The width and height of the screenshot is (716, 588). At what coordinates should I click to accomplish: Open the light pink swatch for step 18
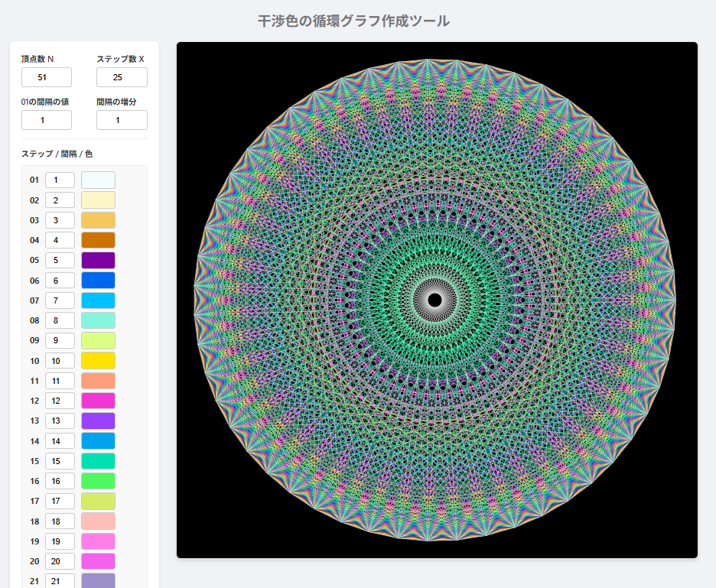(98, 521)
